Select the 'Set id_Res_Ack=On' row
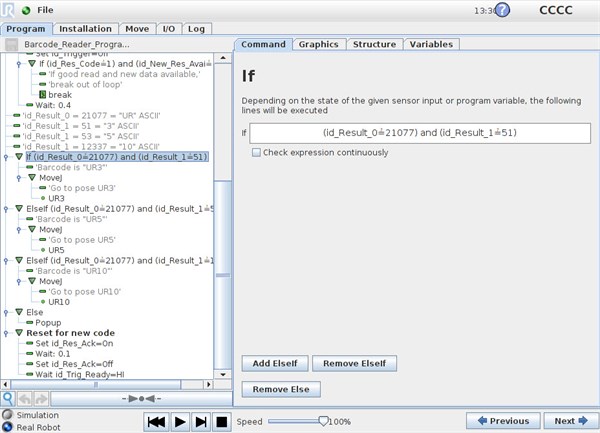 70,343
